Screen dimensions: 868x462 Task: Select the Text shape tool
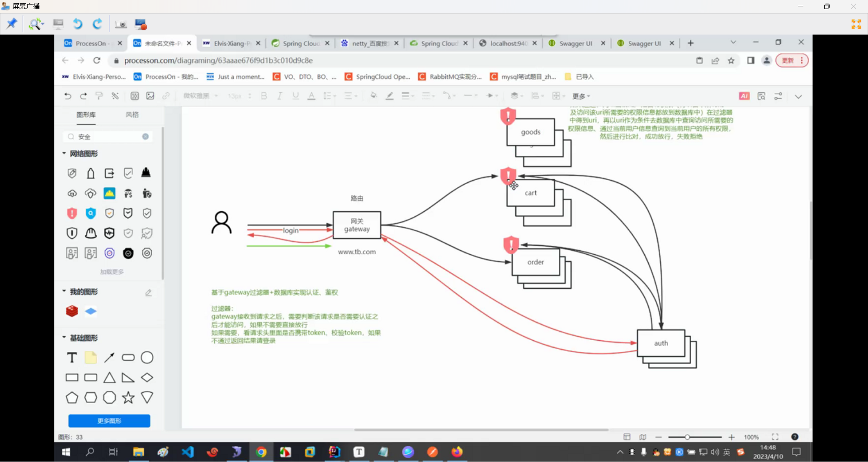coord(72,358)
